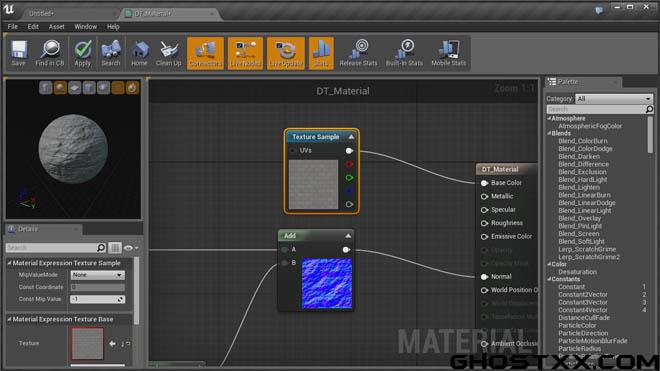Collapse the Add node arrow

point(348,236)
